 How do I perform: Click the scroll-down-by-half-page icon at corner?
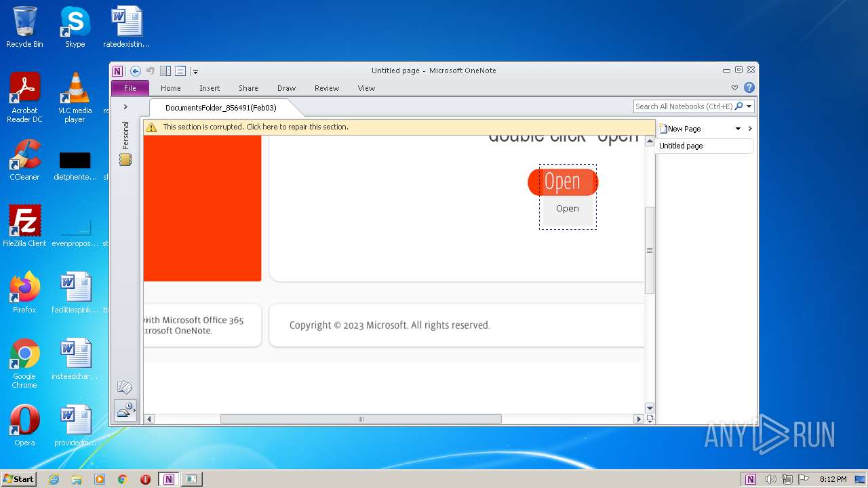click(650, 419)
